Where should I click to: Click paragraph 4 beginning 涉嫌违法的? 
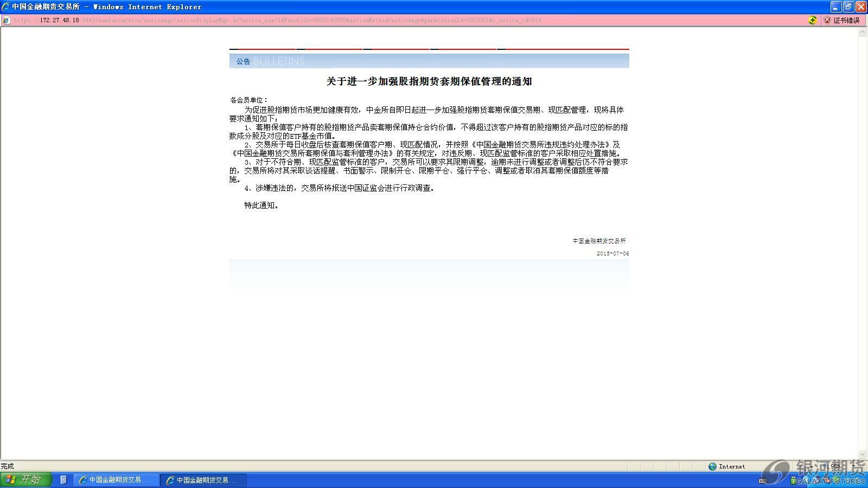point(339,188)
